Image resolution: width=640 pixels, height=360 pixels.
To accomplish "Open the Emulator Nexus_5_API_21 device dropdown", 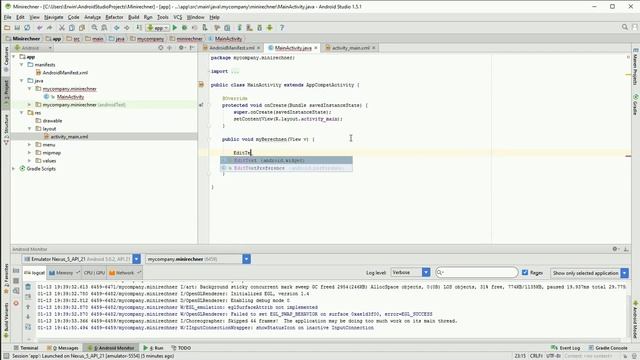I will (81, 259).
